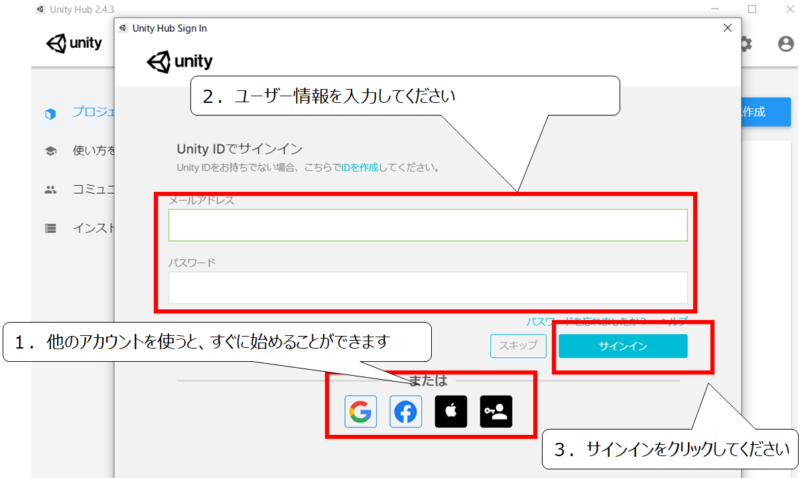
Task: Open the forgot password link
Action: [x=586, y=321]
